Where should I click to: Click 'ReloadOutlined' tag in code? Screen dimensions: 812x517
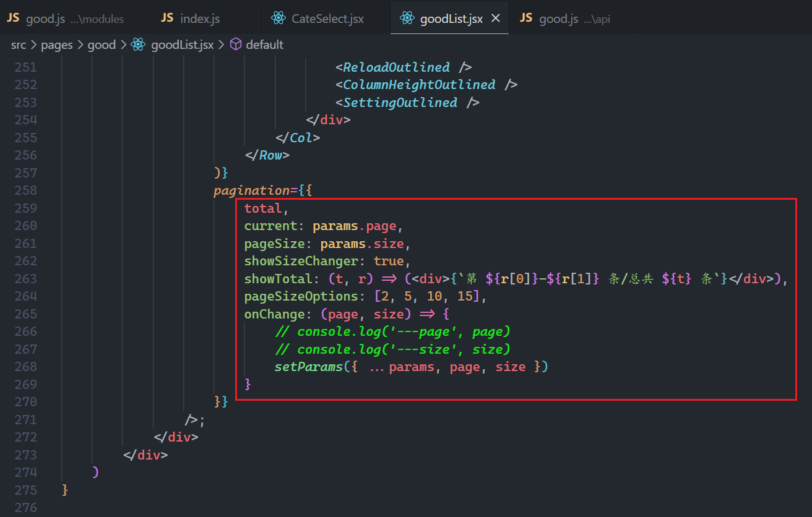click(396, 67)
